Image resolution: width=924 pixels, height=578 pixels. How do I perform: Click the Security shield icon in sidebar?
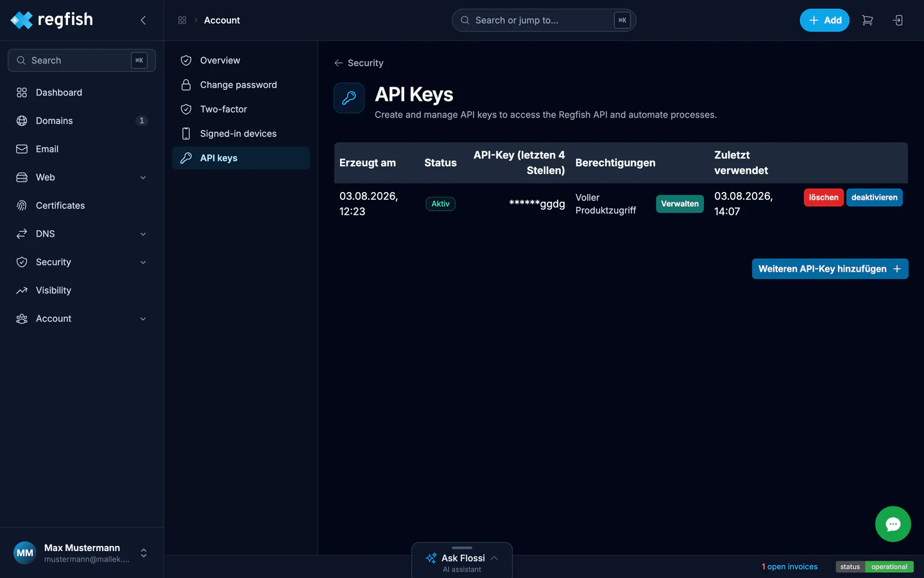[22, 262]
